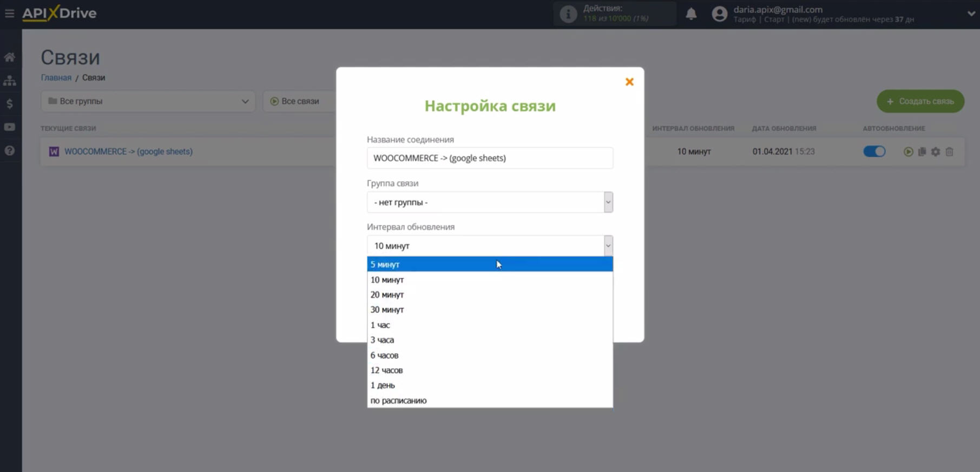
Task: Run the WOOCOMMERCE connection play icon
Action: click(909, 152)
